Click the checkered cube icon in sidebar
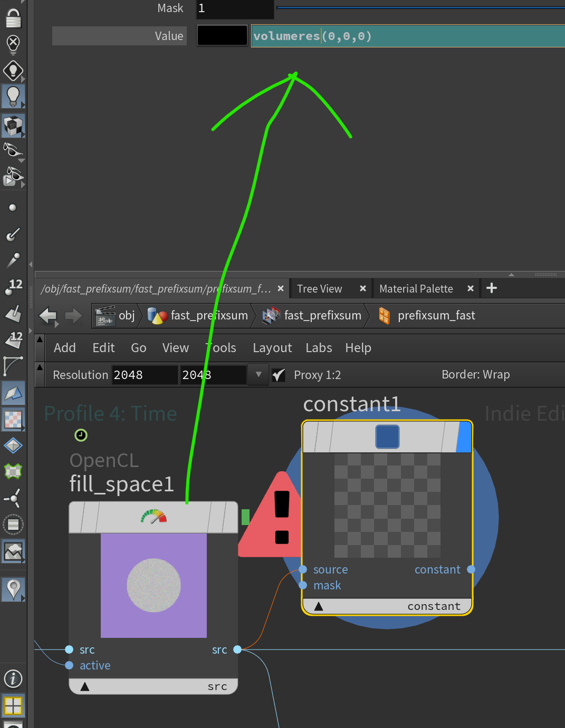 pyautogui.click(x=13, y=126)
